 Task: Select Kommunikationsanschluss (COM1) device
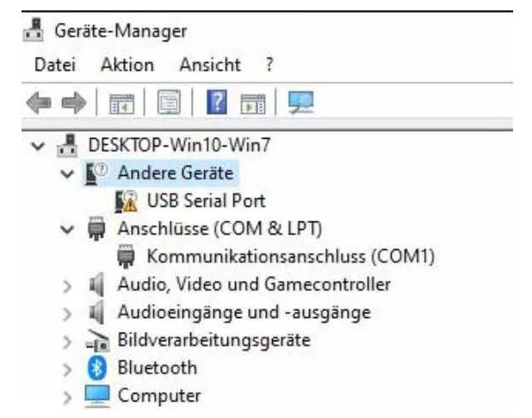point(291,257)
